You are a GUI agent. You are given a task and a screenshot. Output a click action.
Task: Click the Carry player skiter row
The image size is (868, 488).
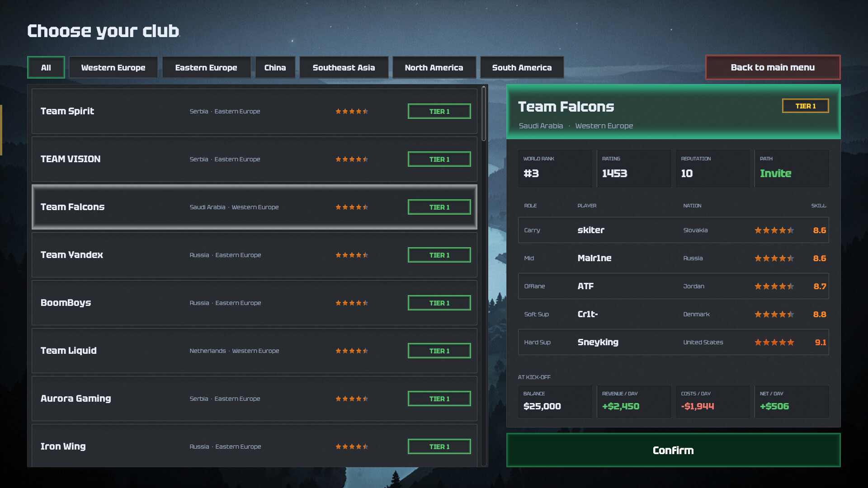coord(673,230)
